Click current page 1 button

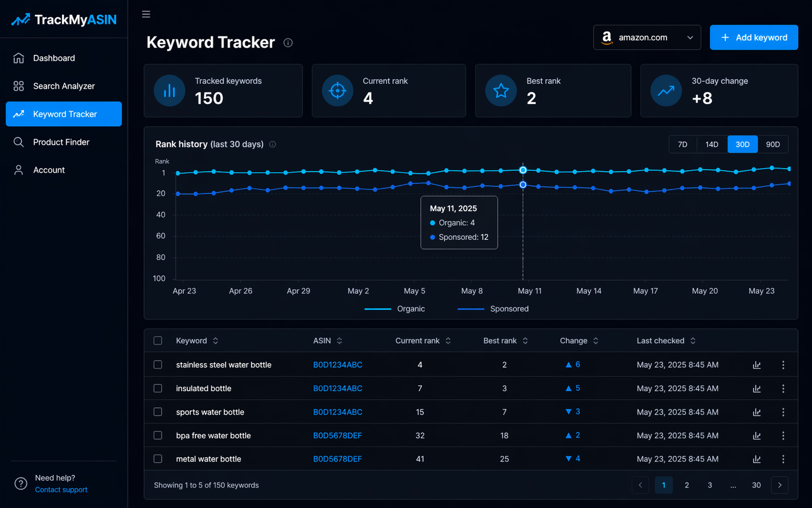point(664,485)
